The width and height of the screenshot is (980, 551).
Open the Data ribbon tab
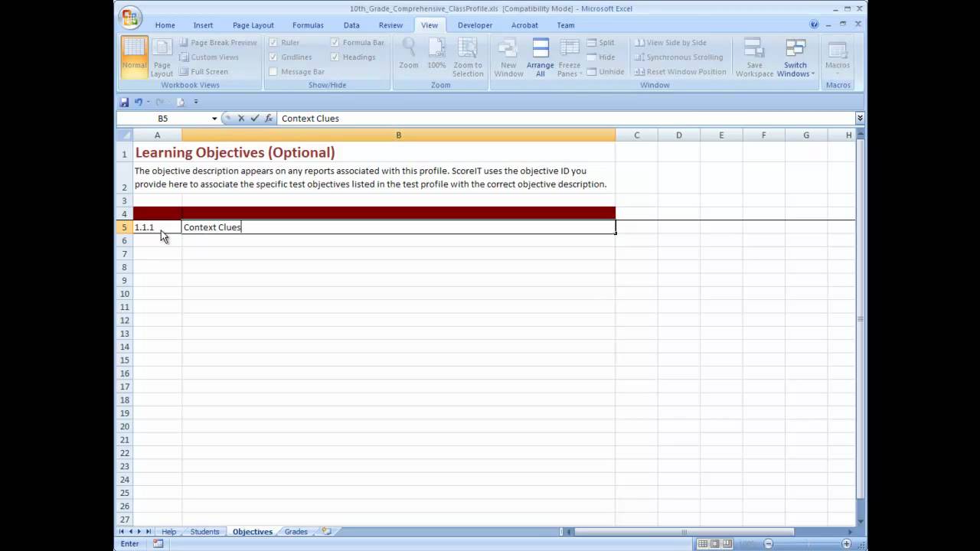(x=351, y=25)
